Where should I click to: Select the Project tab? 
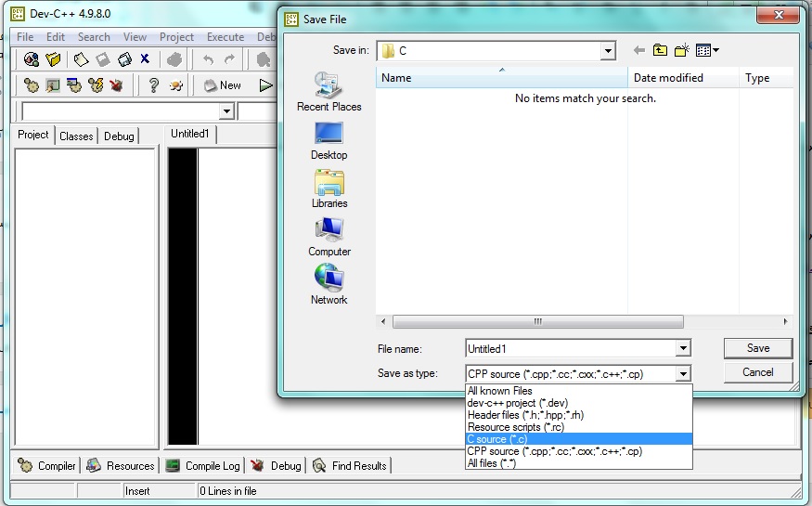pos(33,135)
